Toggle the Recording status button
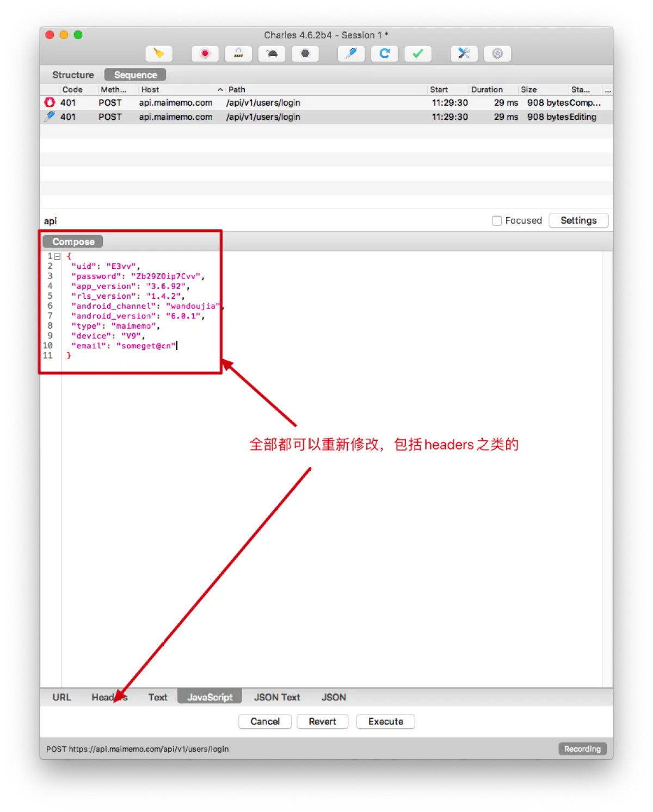 (582, 749)
